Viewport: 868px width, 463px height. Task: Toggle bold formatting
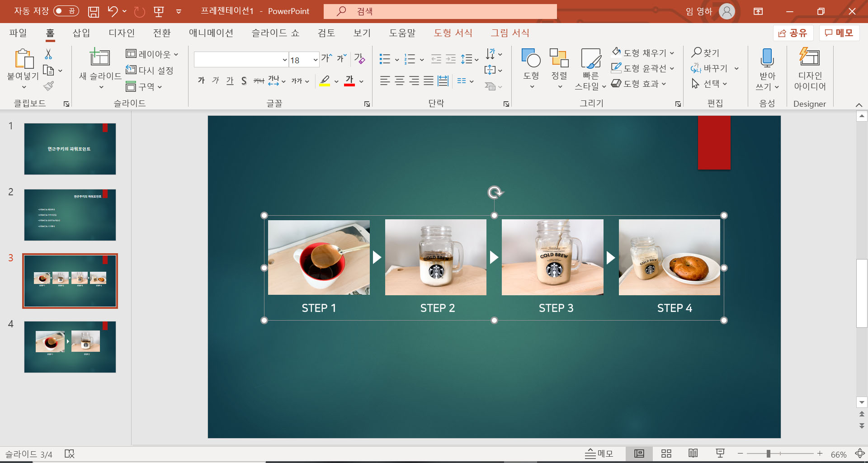(201, 80)
